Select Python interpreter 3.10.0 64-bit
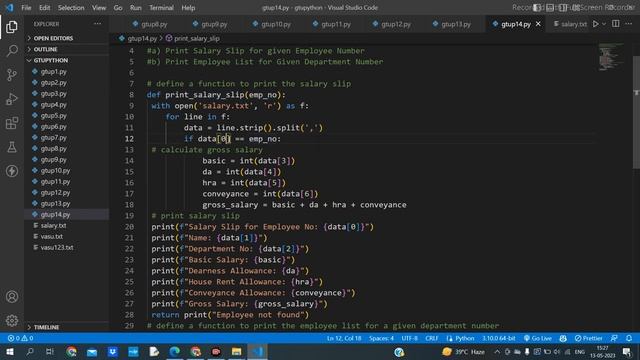This screenshot has height=360, width=640. (498, 338)
